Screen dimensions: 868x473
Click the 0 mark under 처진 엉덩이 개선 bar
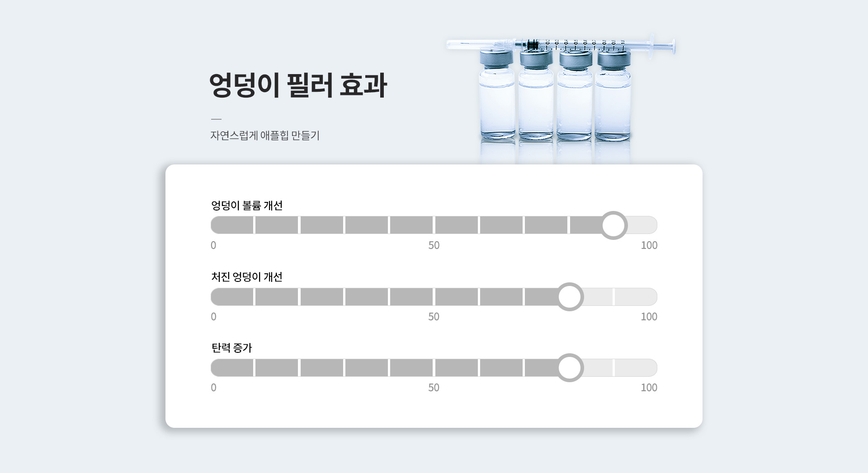213,317
